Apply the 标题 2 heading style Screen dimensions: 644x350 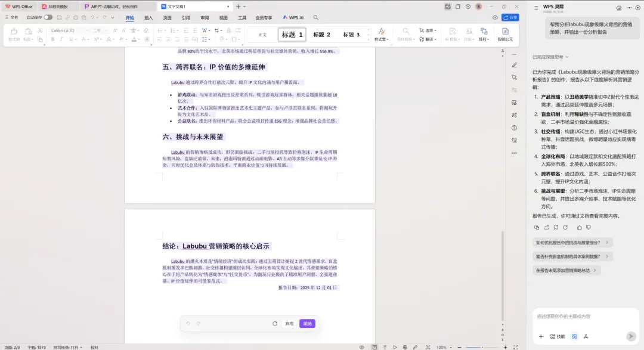coord(321,35)
